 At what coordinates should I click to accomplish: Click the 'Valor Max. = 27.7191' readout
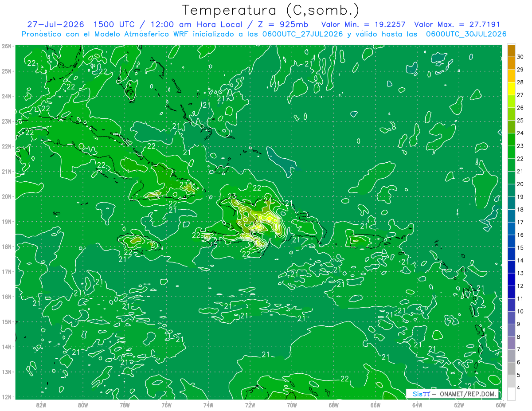[x=457, y=24]
